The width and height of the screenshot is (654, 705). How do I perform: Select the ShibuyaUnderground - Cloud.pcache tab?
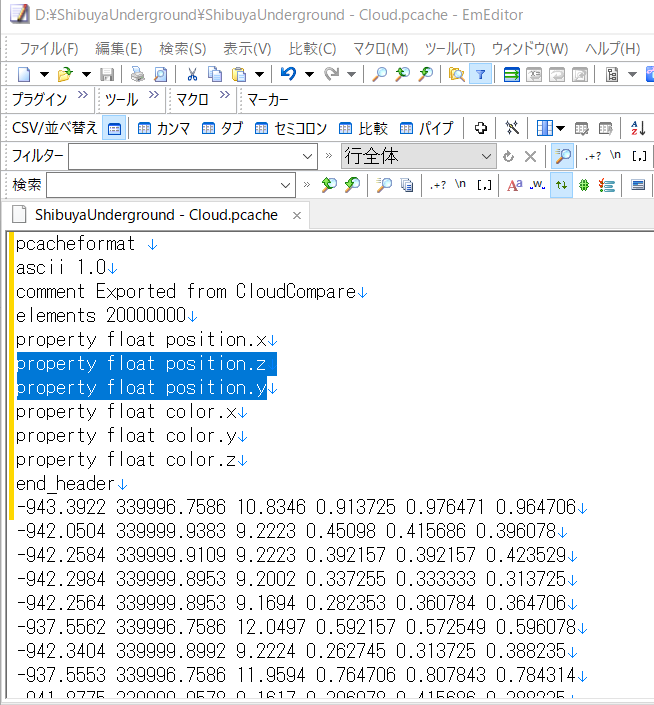(x=156, y=215)
